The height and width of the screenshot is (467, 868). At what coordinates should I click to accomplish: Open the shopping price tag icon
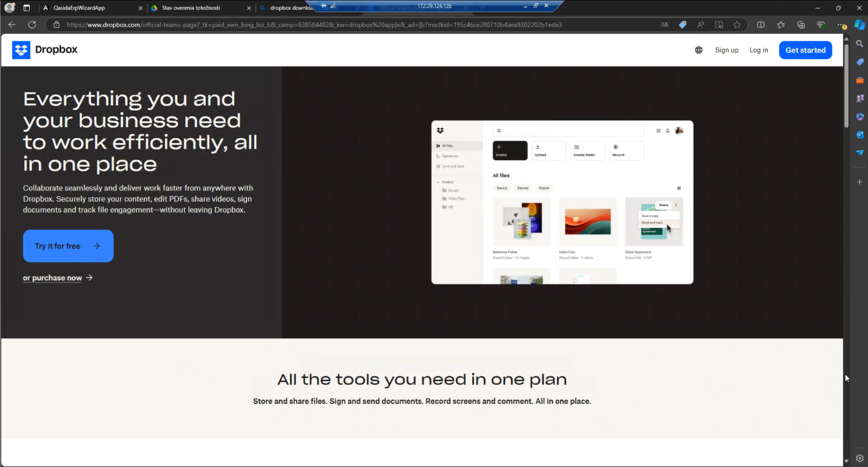(x=683, y=25)
